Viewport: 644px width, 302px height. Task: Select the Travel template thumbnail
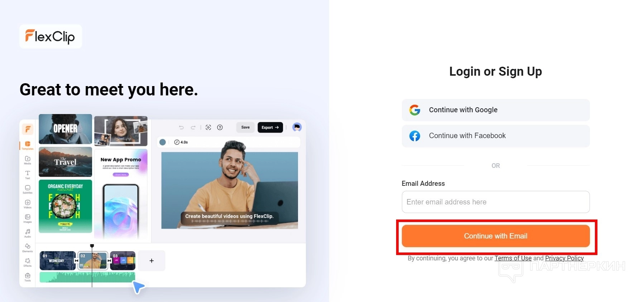coord(65,162)
